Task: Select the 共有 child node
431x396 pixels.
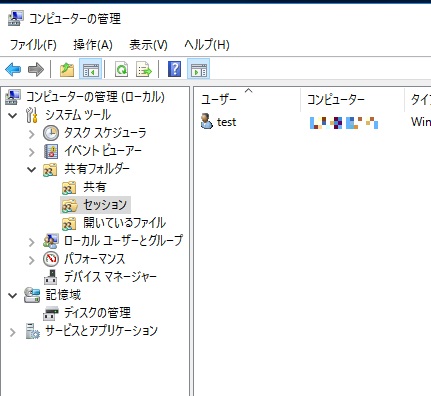Action: 94,187
